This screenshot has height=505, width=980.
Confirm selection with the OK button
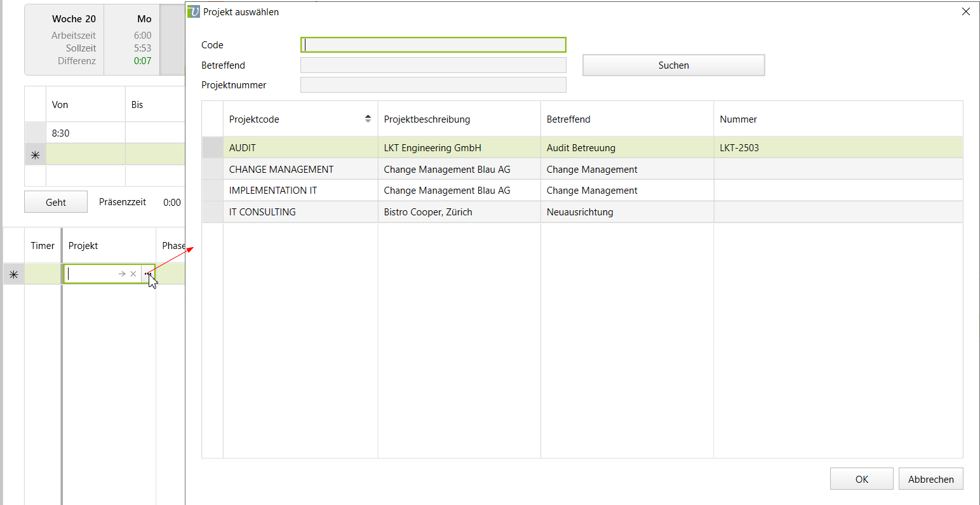point(861,479)
